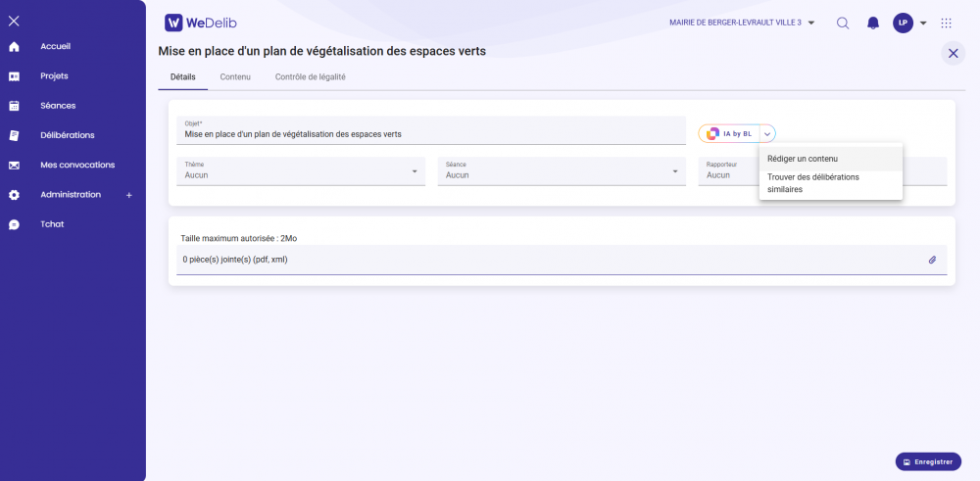The height and width of the screenshot is (481, 980).
Task: Expand the Thème dropdown
Action: pyautogui.click(x=416, y=171)
